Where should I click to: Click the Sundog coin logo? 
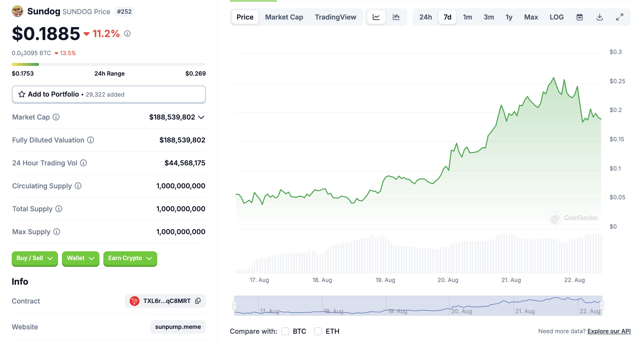[18, 11]
